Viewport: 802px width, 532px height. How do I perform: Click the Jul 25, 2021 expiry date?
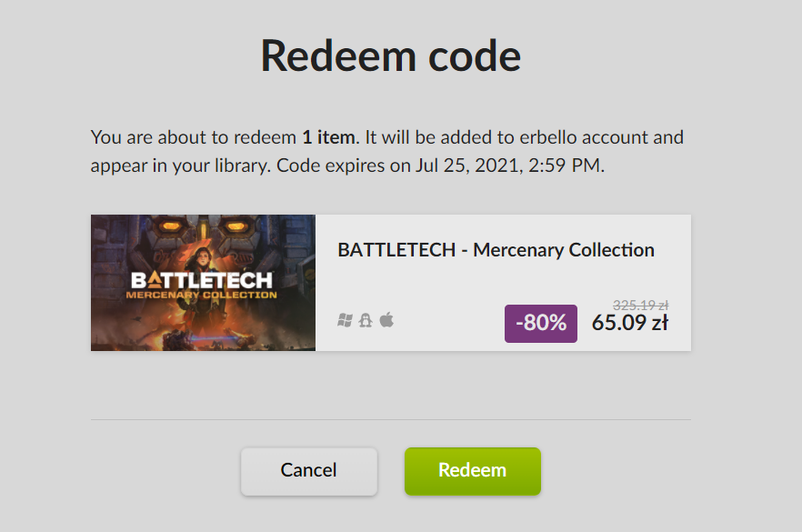468,166
